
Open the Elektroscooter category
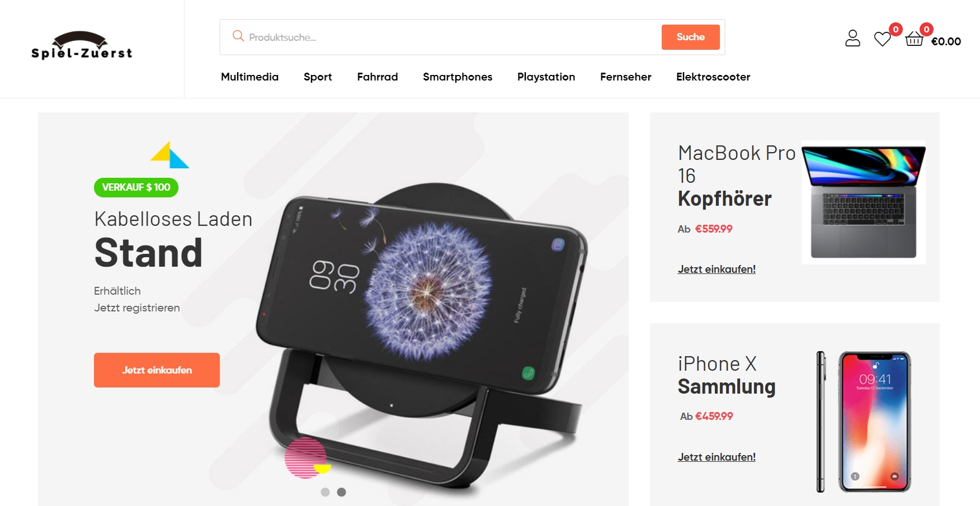(x=713, y=77)
